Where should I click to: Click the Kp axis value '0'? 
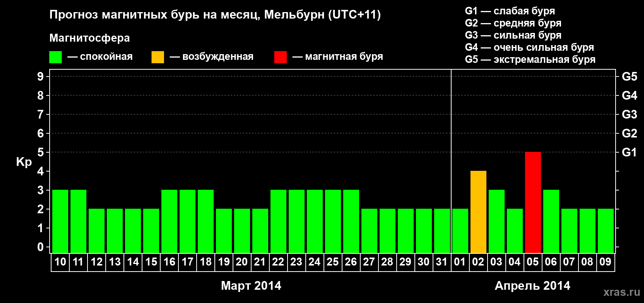pyautogui.click(x=41, y=247)
